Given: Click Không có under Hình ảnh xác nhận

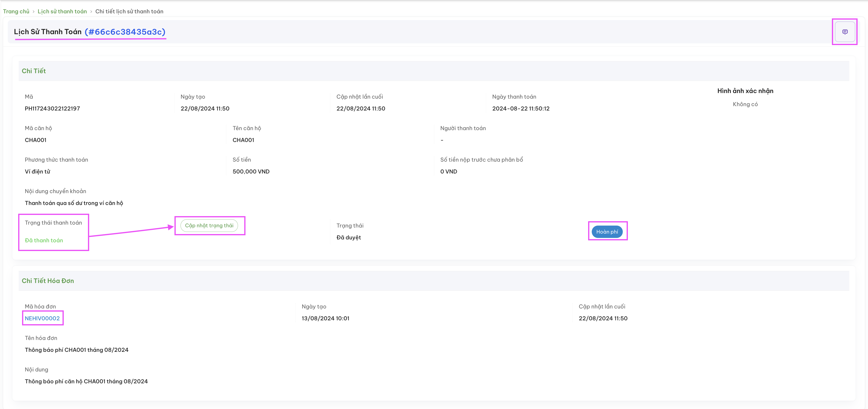Looking at the screenshot, I should (x=745, y=104).
